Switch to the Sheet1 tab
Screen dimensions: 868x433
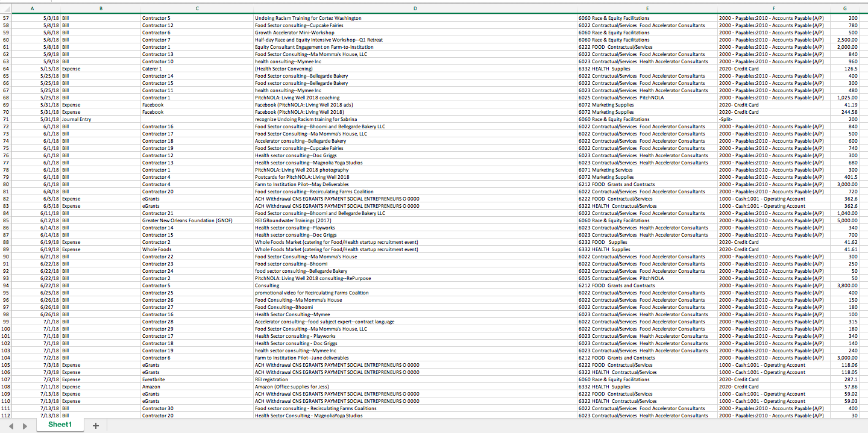click(x=60, y=425)
